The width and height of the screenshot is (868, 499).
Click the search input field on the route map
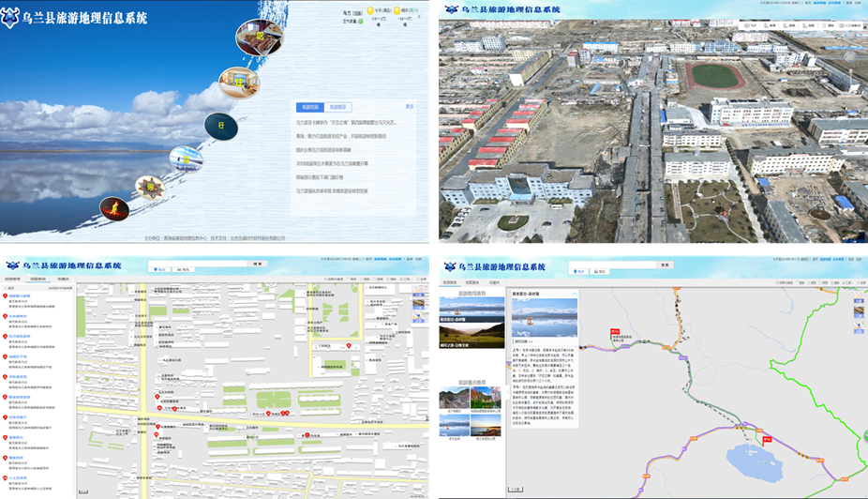click(610, 265)
